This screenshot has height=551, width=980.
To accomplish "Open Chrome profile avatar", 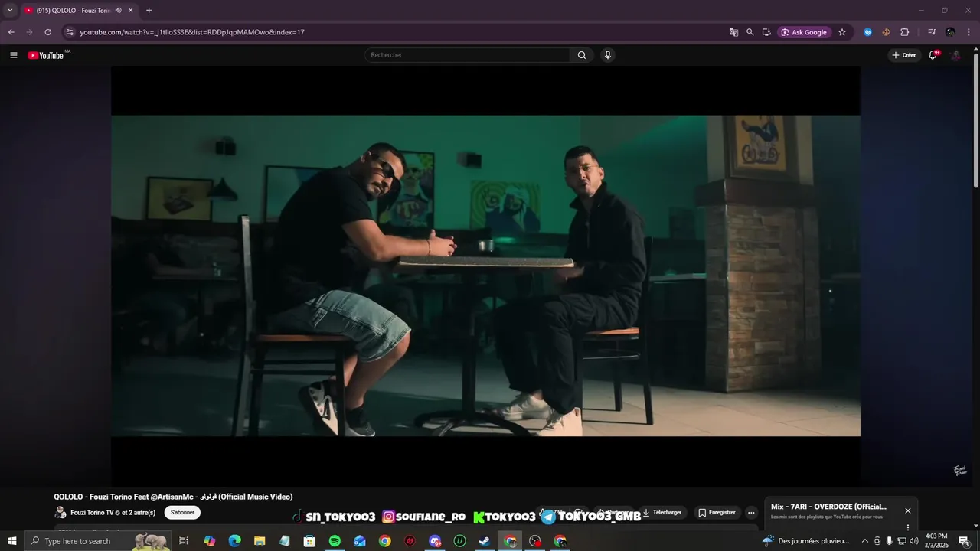I will tap(950, 32).
